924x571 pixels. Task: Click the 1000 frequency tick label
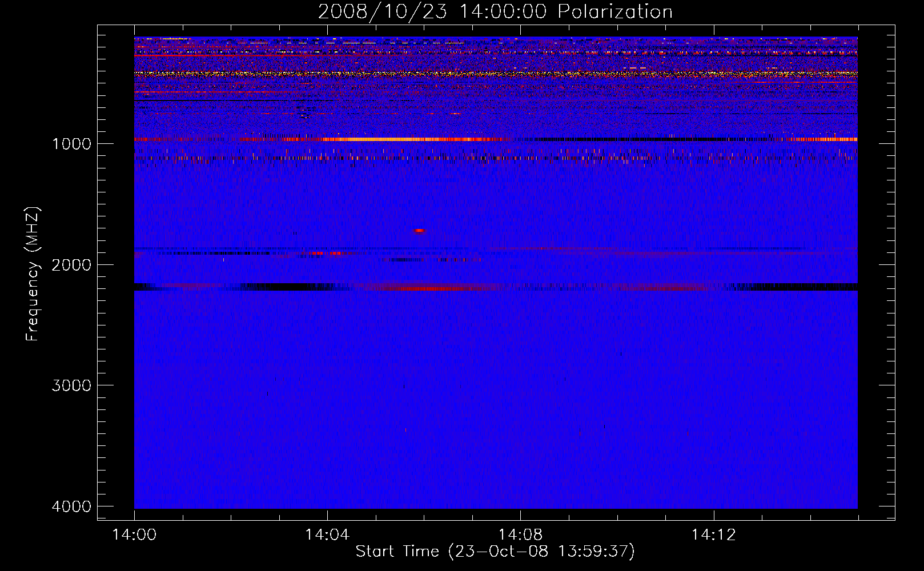71,144
